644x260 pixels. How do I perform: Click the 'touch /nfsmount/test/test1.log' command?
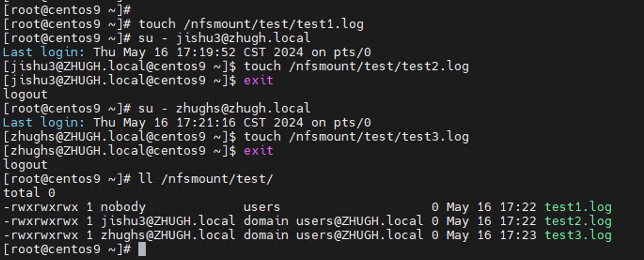[x=251, y=24]
